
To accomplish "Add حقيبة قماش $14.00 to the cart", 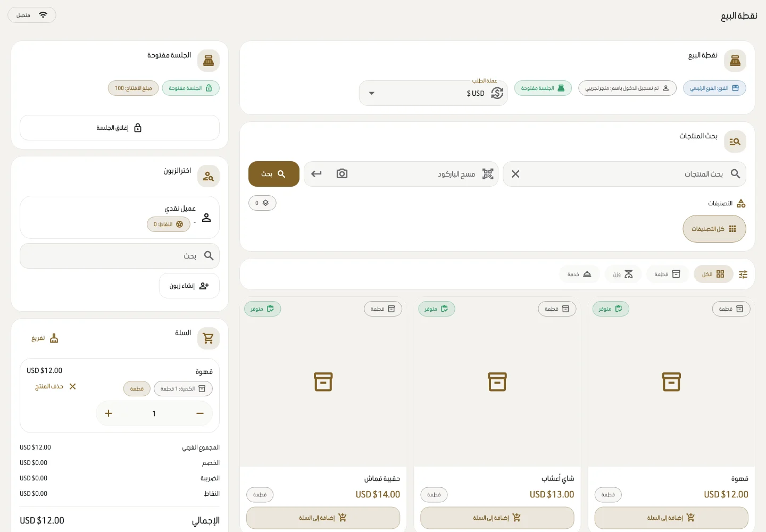I will 323,518.
